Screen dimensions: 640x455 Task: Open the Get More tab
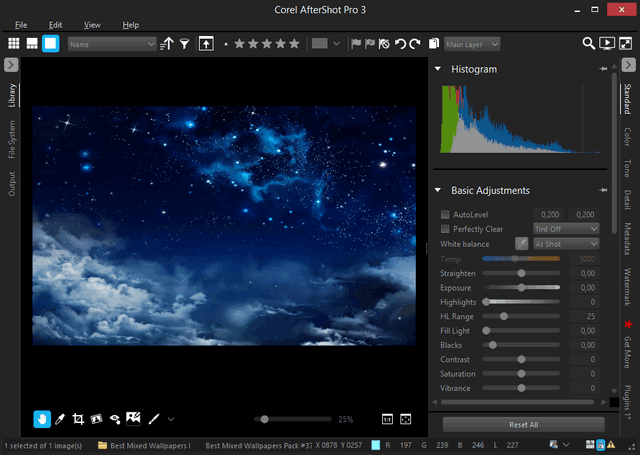click(x=627, y=352)
